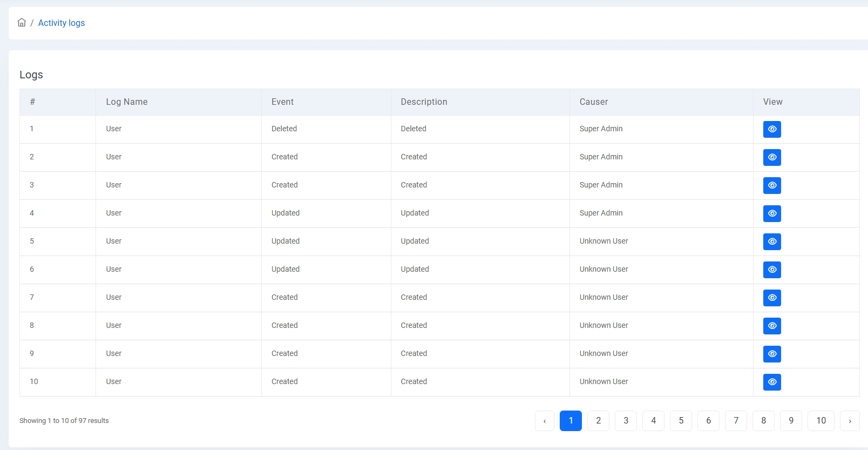View details of log row 2
868x450 pixels.
[772, 157]
